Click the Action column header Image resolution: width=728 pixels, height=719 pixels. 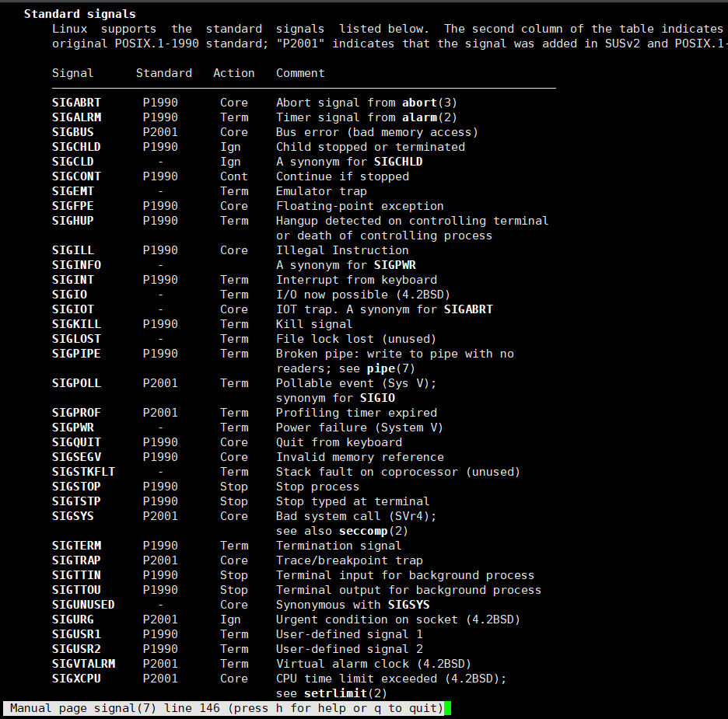point(233,72)
